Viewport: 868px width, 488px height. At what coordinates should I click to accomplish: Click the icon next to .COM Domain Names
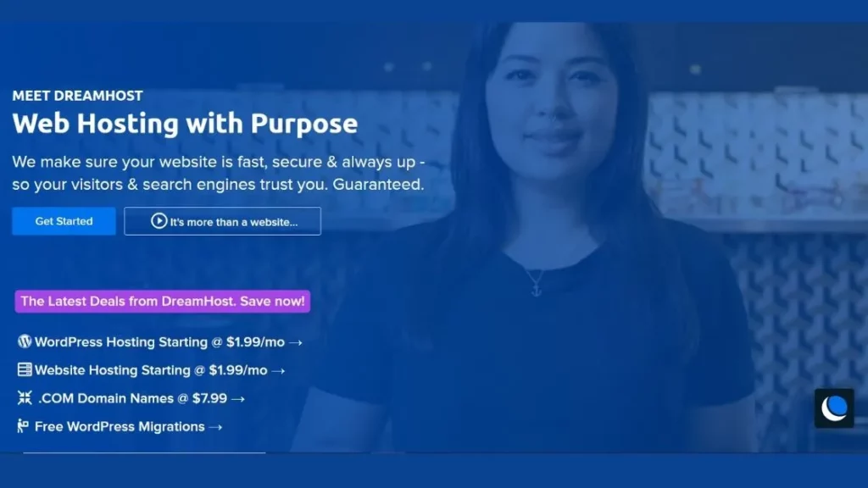point(25,397)
